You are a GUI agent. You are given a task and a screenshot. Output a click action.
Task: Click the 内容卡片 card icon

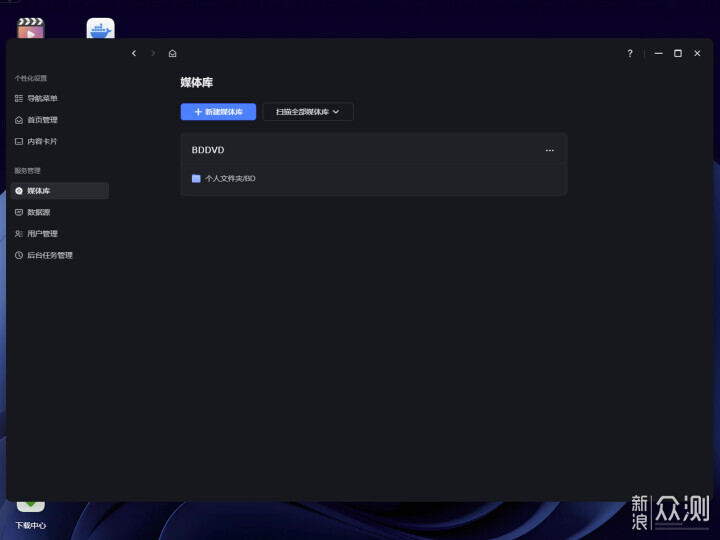19,141
